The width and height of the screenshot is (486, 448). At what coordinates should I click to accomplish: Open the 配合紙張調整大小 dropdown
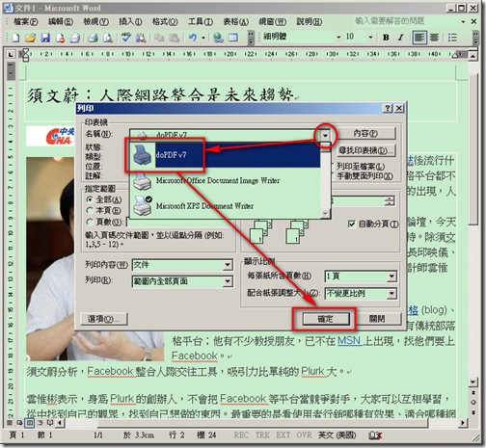(391, 293)
